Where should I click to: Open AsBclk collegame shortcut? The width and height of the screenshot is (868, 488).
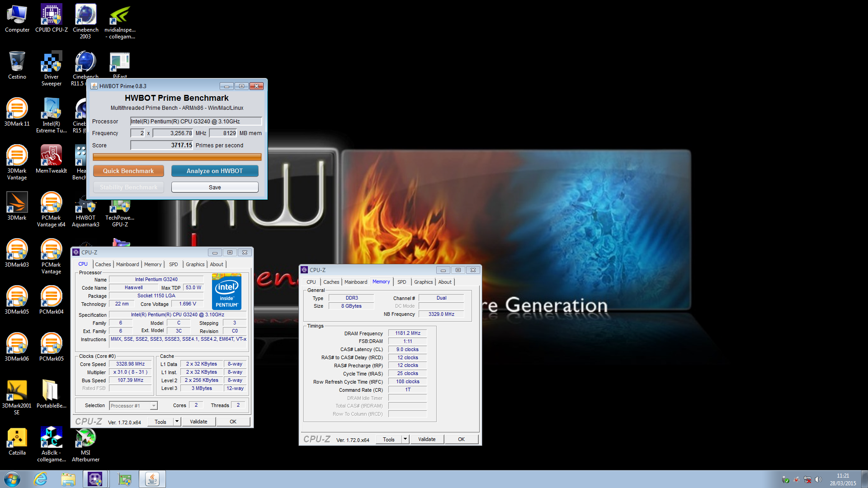click(52, 444)
